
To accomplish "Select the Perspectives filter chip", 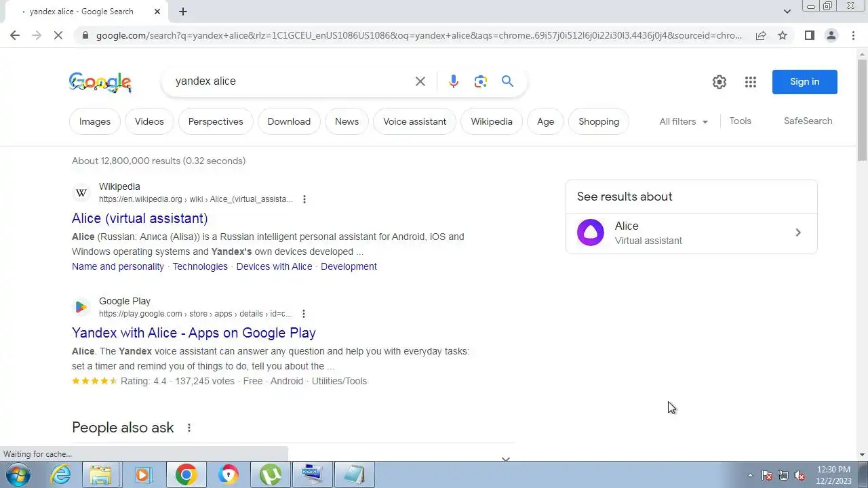I will tap(216, 121).
